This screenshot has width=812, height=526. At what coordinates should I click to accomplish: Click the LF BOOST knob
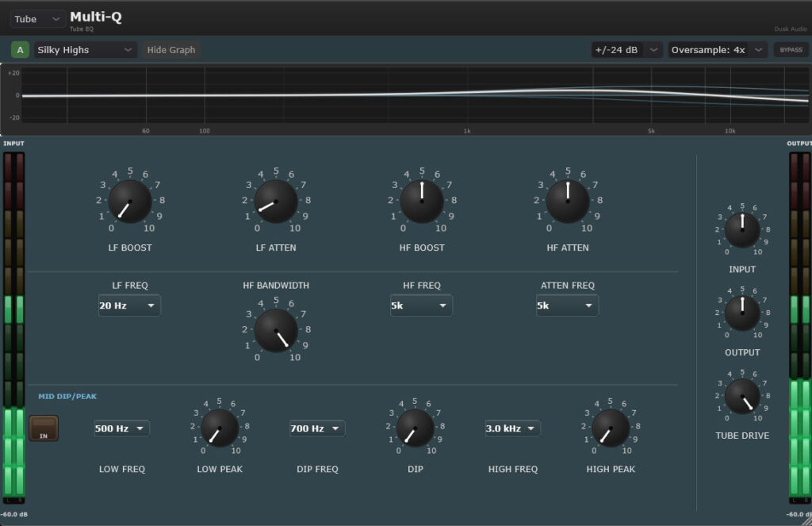(130, 201)
